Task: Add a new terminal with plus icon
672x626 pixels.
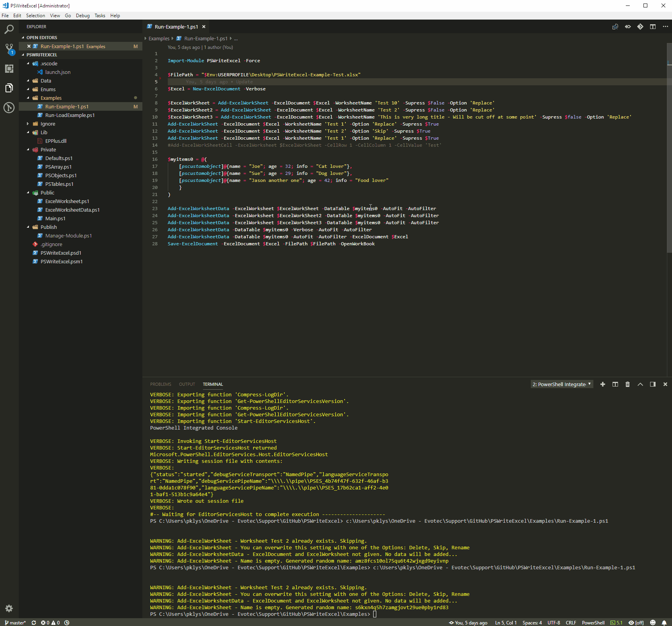Action: (x=602, y=384)
